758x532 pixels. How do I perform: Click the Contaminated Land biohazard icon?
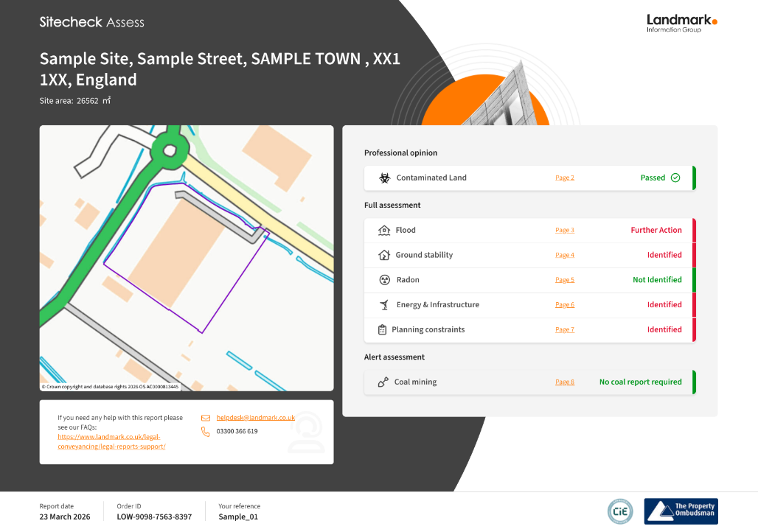(x=384, y=178)
